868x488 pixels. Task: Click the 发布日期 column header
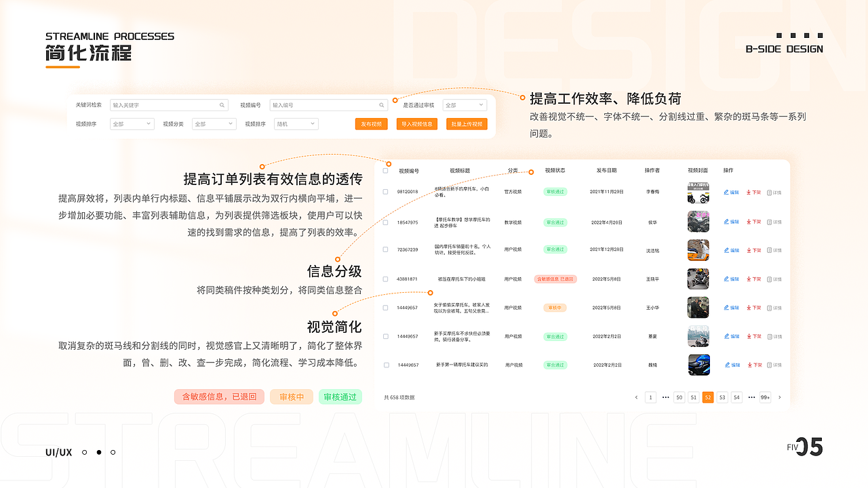[607, 171]
